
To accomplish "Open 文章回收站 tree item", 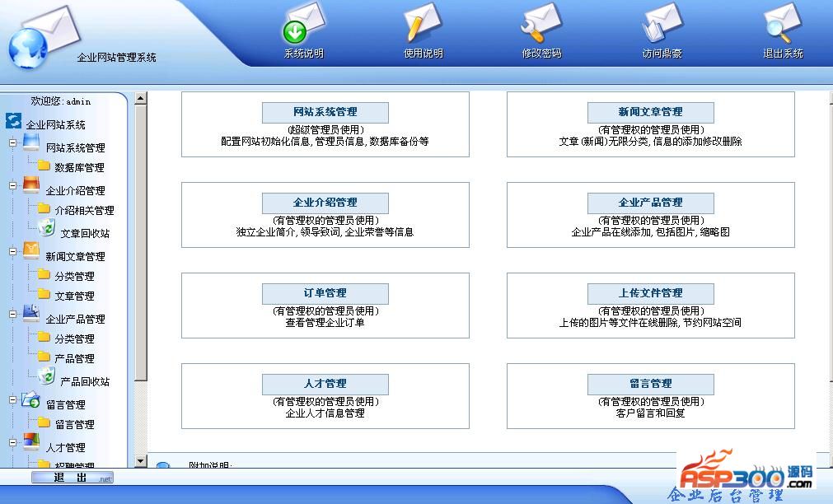I will 85,233.
